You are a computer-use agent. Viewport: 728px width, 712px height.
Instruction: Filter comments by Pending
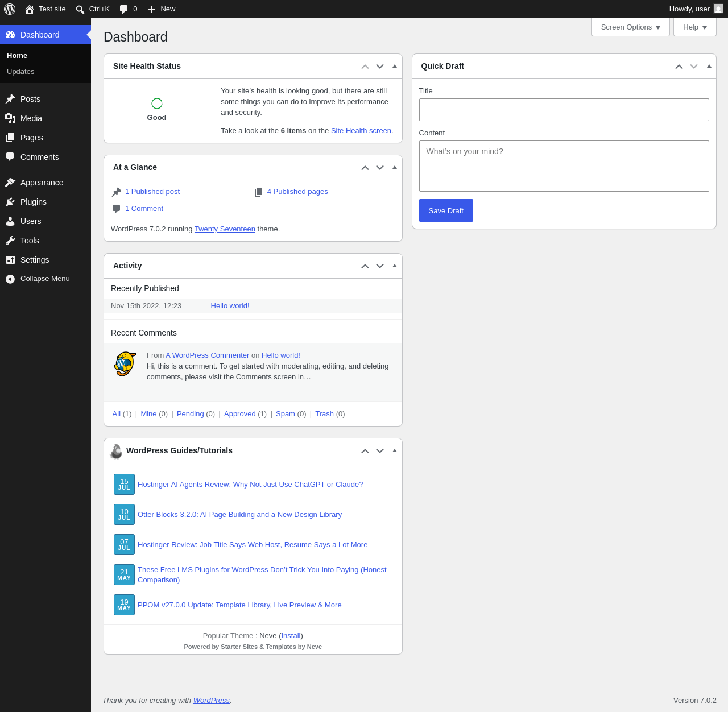(x=190, y=414)
